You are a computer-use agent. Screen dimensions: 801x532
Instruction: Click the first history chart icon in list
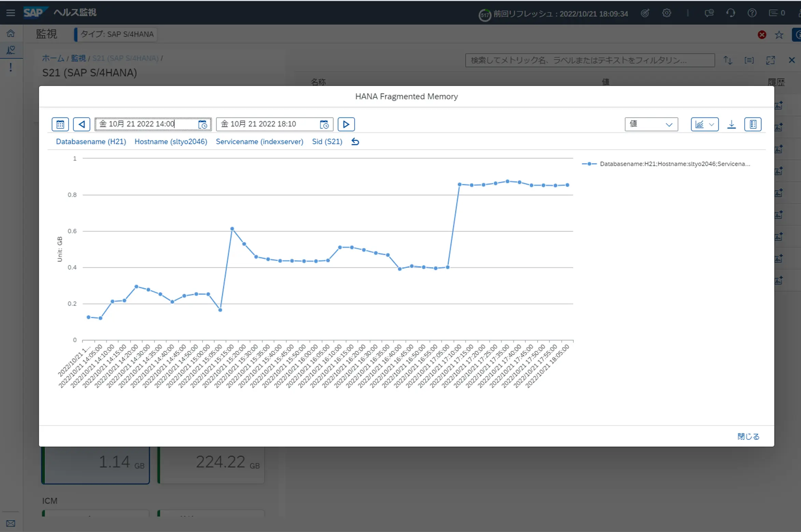click(x=779, y=105)
